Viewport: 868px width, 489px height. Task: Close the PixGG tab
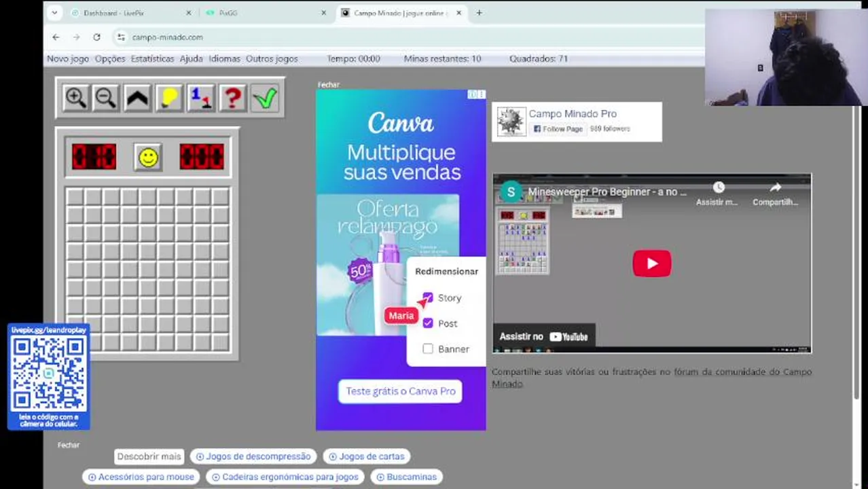point(323,13)
